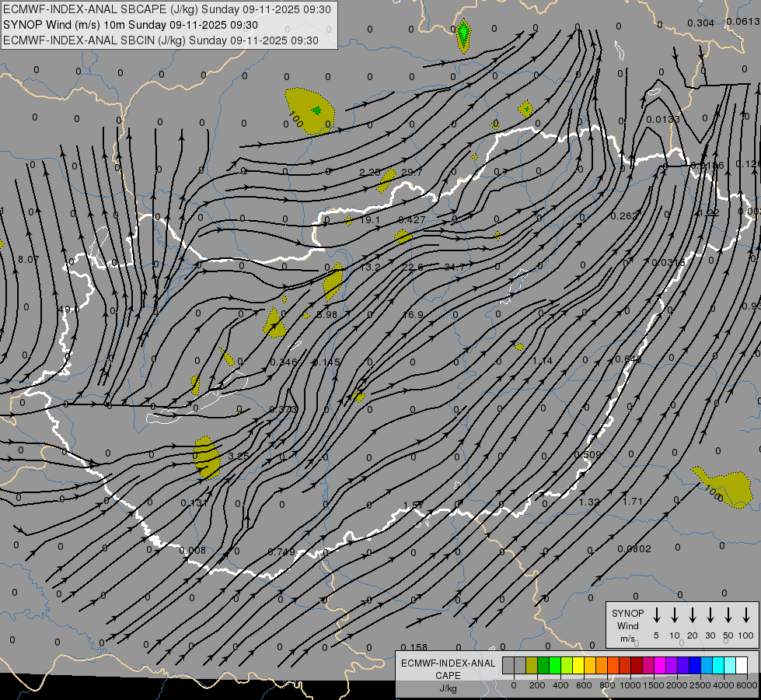Select the grid value 13.2

point(370,268)
